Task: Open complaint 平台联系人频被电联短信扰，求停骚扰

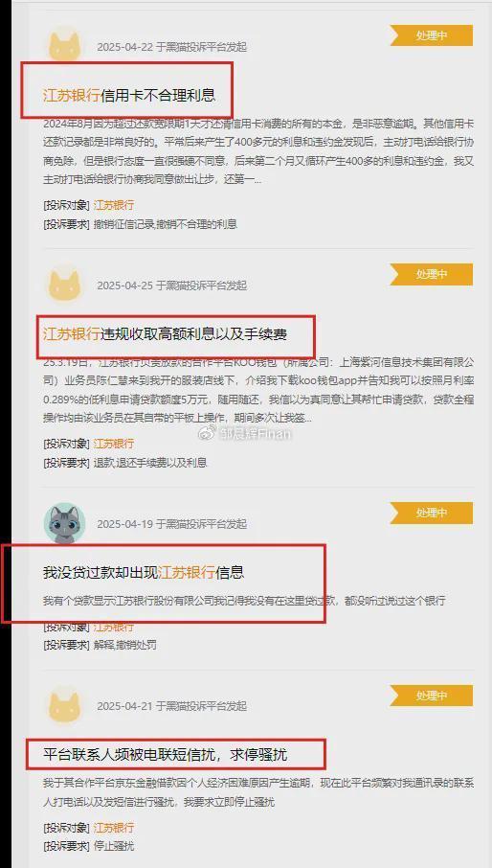Action: pyautogui.click(x=165, y=755)
